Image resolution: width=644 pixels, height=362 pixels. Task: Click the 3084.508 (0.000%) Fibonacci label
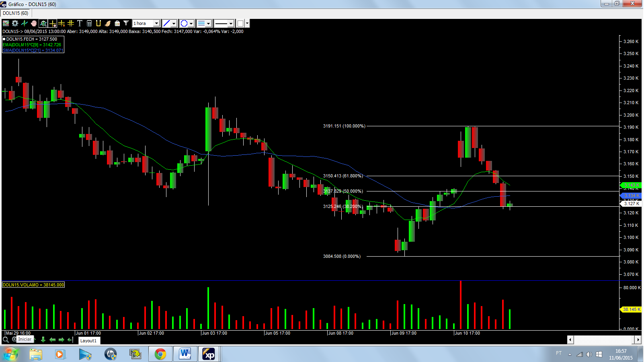[x=342, y=256]
